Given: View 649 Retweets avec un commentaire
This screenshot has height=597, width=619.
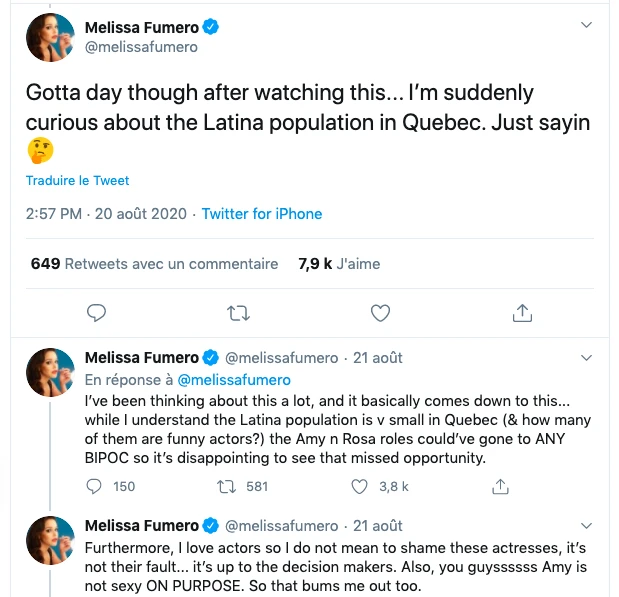Looking at the screenshot, I should coord(154,264).
